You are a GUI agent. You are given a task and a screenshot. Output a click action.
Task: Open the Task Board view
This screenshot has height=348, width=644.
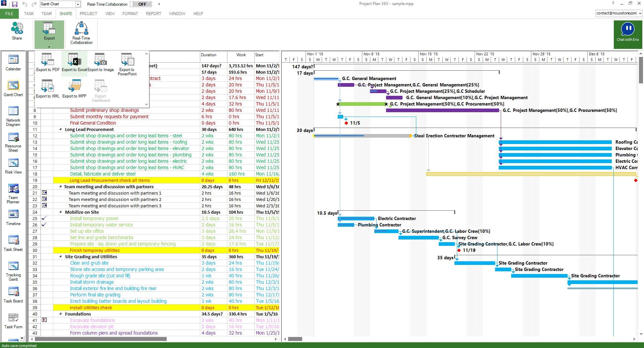pyautogui.click(x=13, y=295)
